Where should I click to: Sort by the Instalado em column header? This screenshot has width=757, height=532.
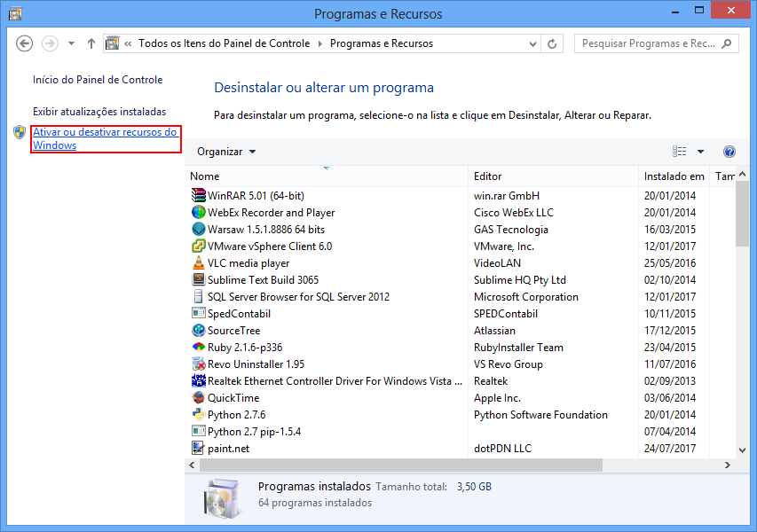[674, 176]
